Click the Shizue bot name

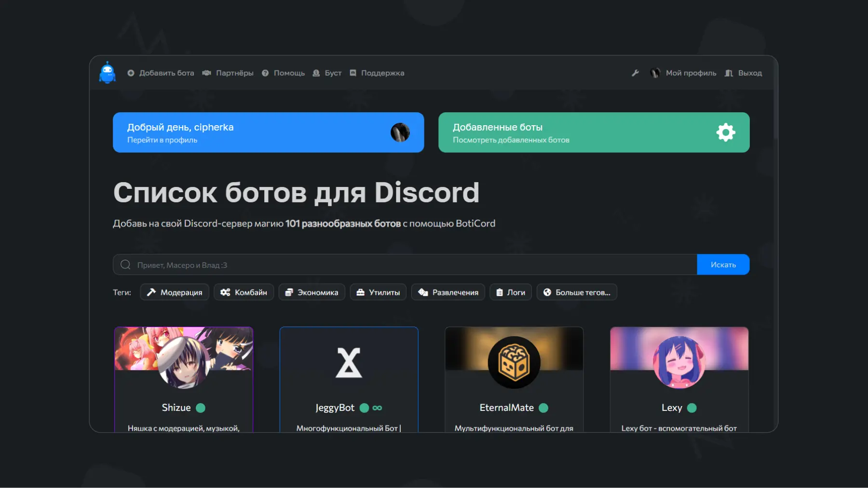(x=176, y=408)
